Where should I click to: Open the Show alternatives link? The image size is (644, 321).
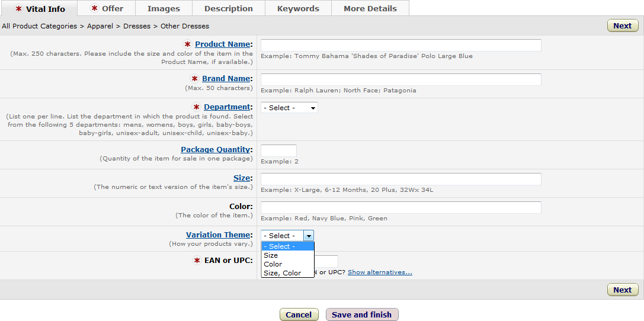[380, 272]
